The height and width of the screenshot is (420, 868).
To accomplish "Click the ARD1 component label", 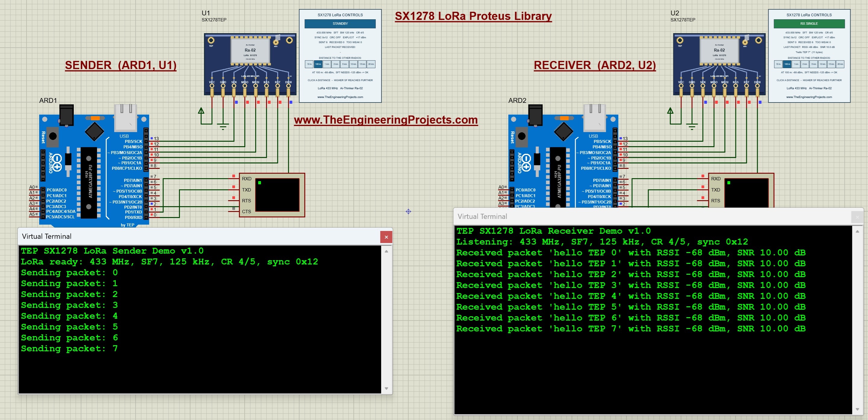I will (48, 100).
